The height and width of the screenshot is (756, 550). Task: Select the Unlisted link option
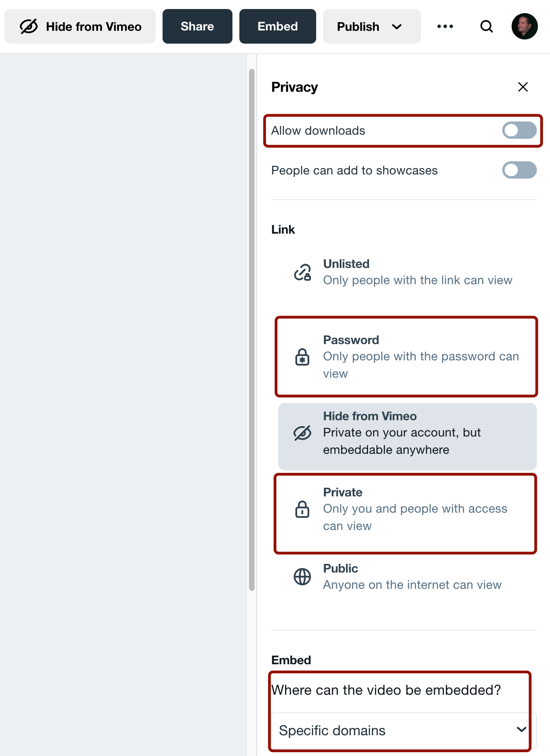pyautogui.click(x=407, y=272)
